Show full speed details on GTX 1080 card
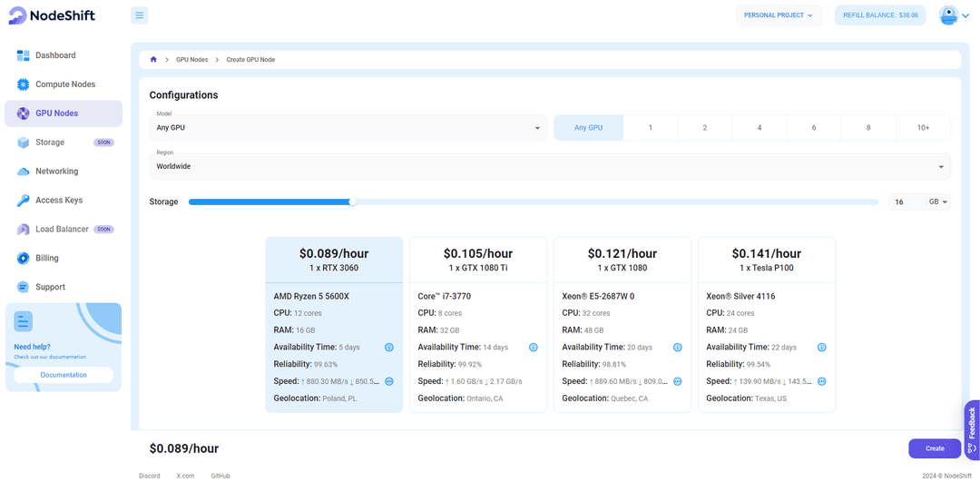The height and width of the screenshot is (482, 980). pos(678,381)
